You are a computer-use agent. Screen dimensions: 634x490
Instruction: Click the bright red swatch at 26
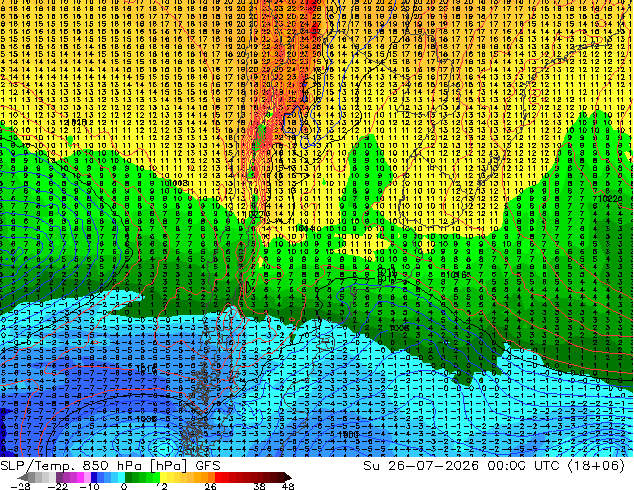coord(218,477)
